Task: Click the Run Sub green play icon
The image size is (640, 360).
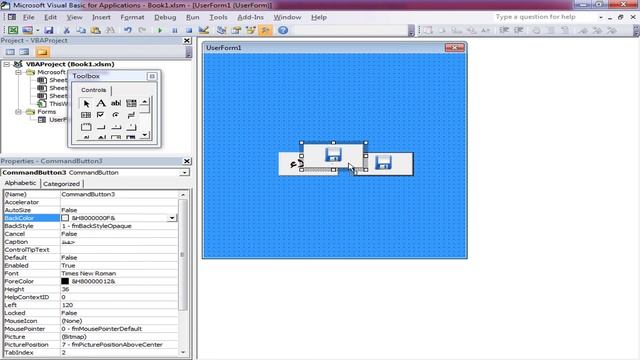Action: click(160, 30)
